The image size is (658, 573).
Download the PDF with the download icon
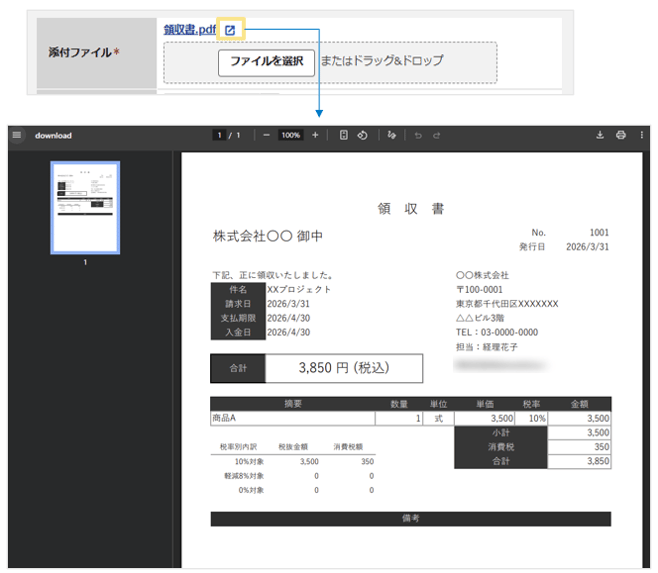coord(600,135)
